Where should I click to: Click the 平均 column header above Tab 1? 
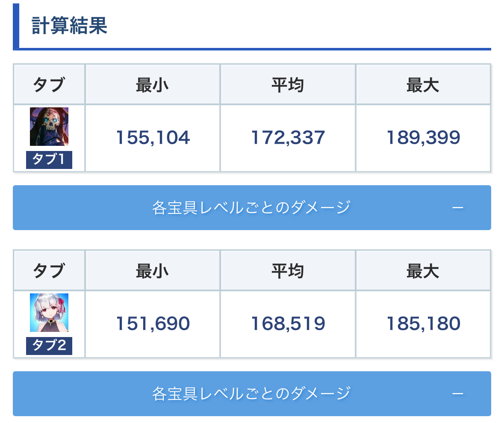(x=288, y=86)
